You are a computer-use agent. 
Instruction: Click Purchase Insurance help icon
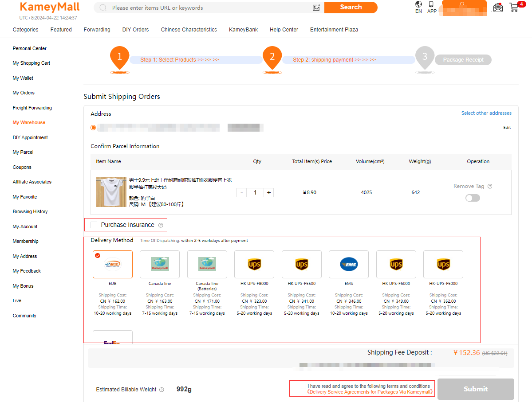[x=161, y=226]
